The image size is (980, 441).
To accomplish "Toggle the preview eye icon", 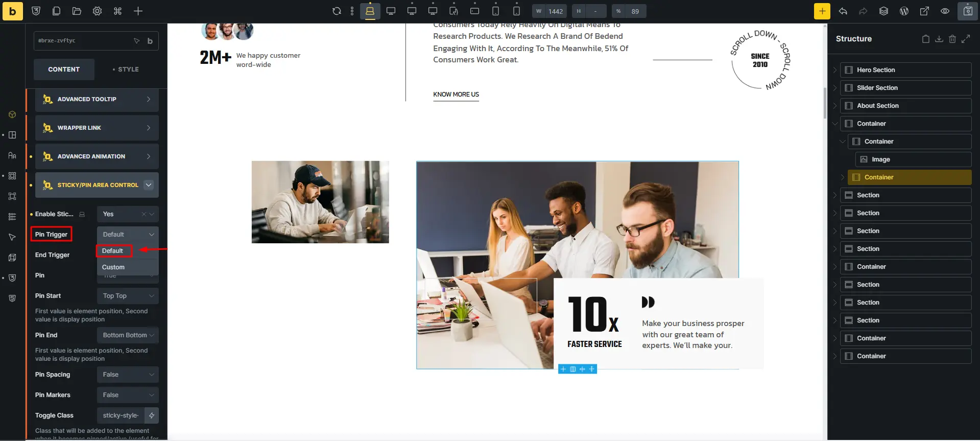I will point(945,11).
